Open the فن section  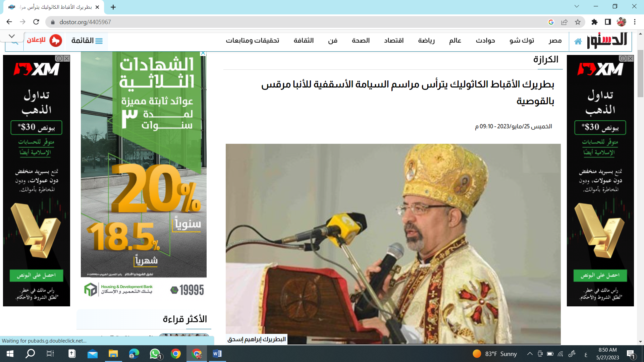coord(332,41)
